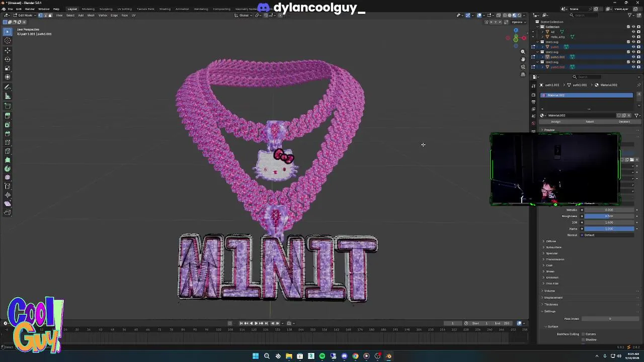Screen dimensions: 644x362
Task: Switch to the Shading workspace tab
Action: point(165,9)
